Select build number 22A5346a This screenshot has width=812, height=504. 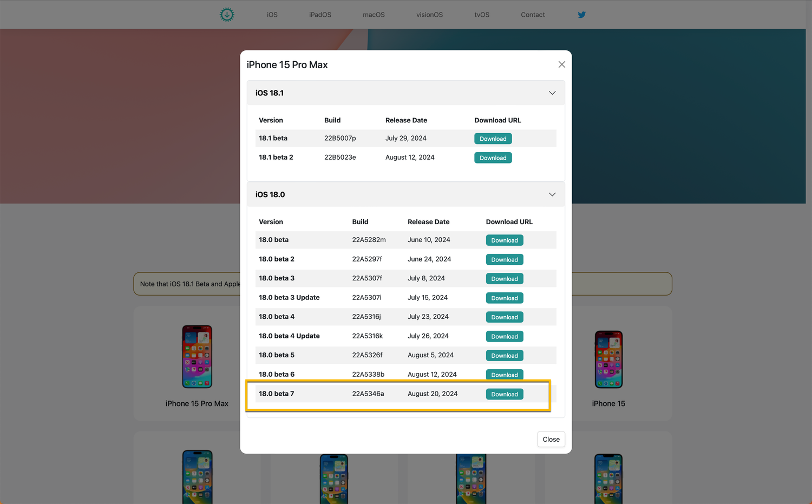(368, 394)
